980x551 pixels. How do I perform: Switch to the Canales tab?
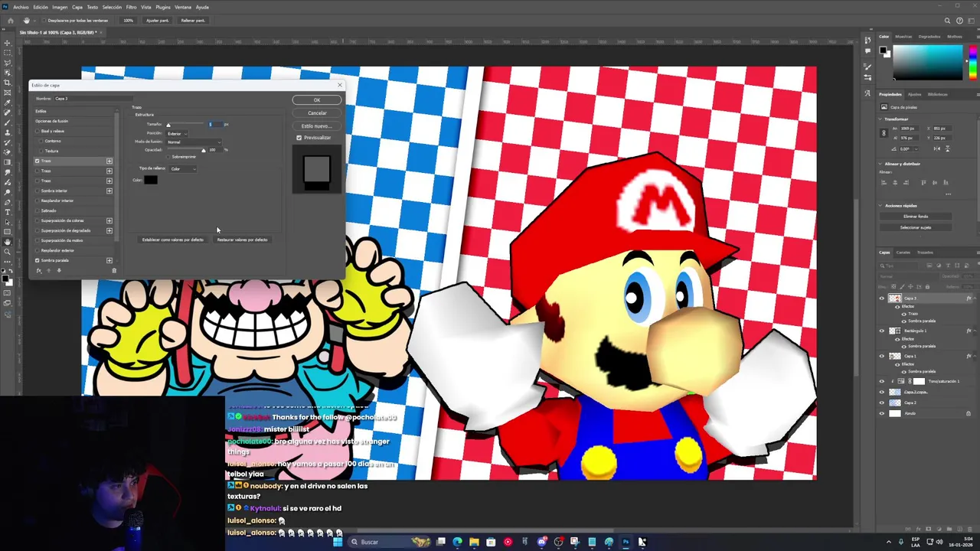coord(903,253)
